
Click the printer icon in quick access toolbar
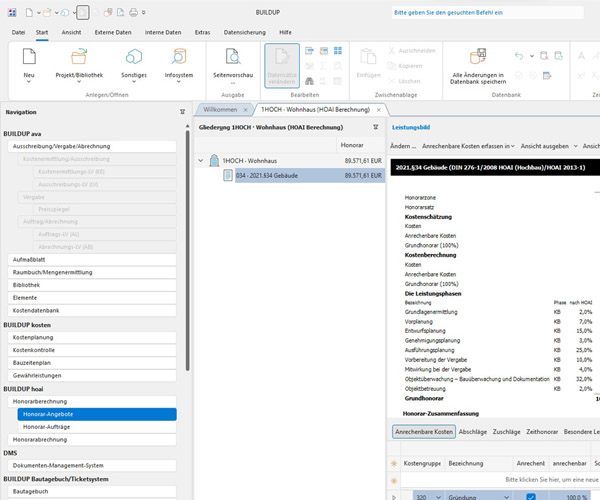pyautogui.click(x=133, y=13)
